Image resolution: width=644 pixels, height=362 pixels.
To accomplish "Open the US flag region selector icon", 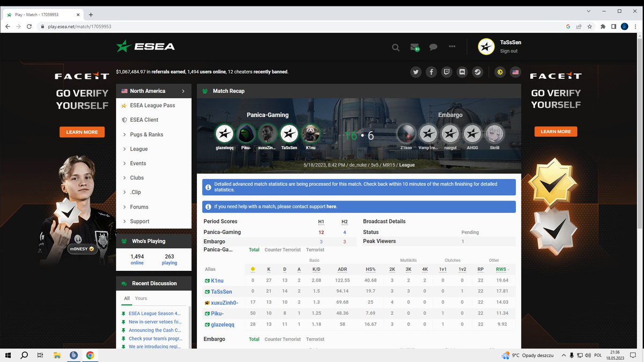I will [516, 72].
